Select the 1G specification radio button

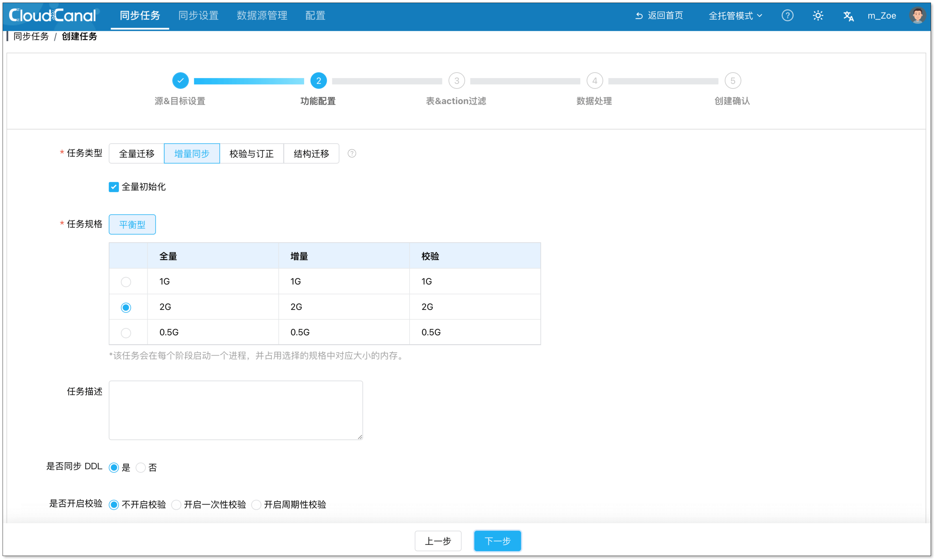(x=126, y=282)
